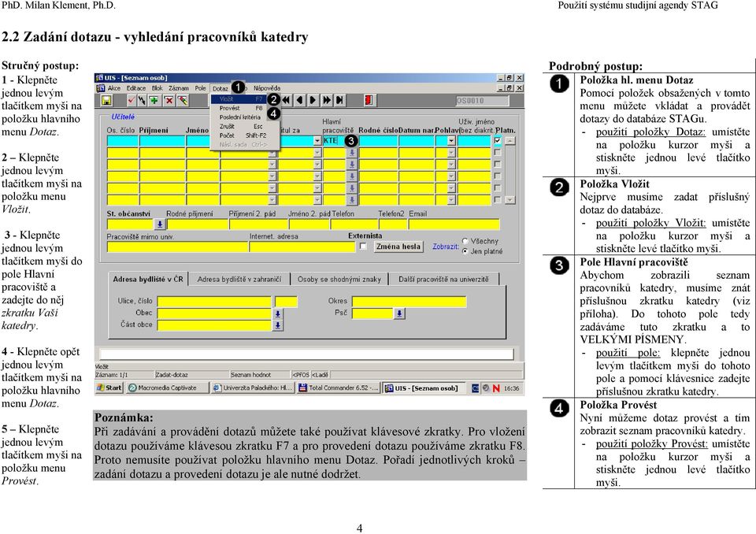
Task: Click the Ulice, číslo street input field
Action: click(x=214, y=302)
